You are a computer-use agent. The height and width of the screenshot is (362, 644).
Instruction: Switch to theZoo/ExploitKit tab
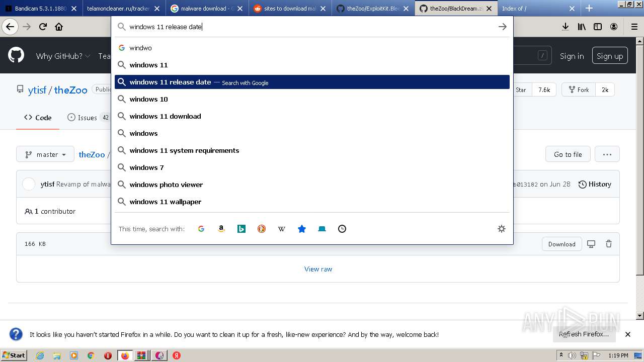pyautogui.click(x=373, y=9)
